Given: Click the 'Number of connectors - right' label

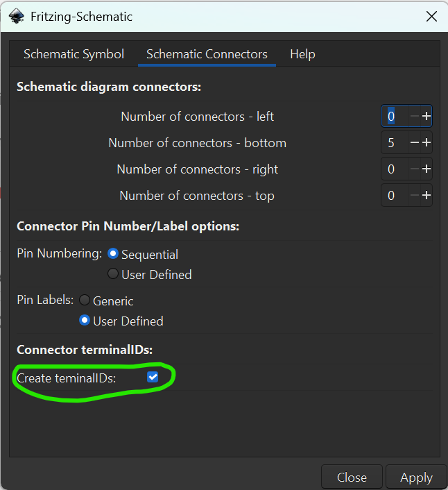Looking at the screenshot, I should pos(198,169).
